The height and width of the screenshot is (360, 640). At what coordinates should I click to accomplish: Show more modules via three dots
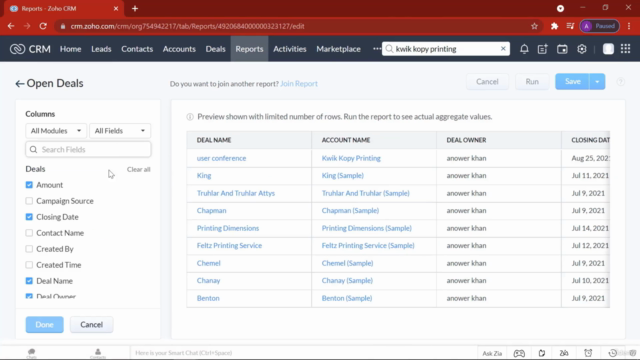tap(376, 49)
